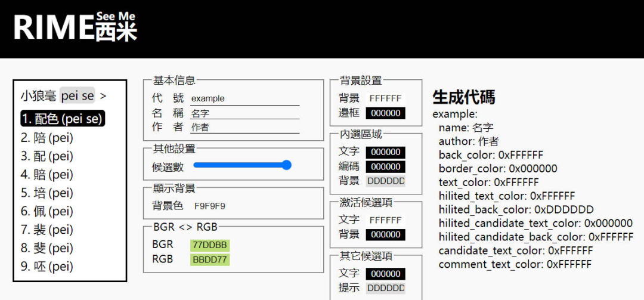The width and height of the screenshot is (644, 300).
Task: Open 邊框 border 000000 color swatch
Action: click(385, 113)
